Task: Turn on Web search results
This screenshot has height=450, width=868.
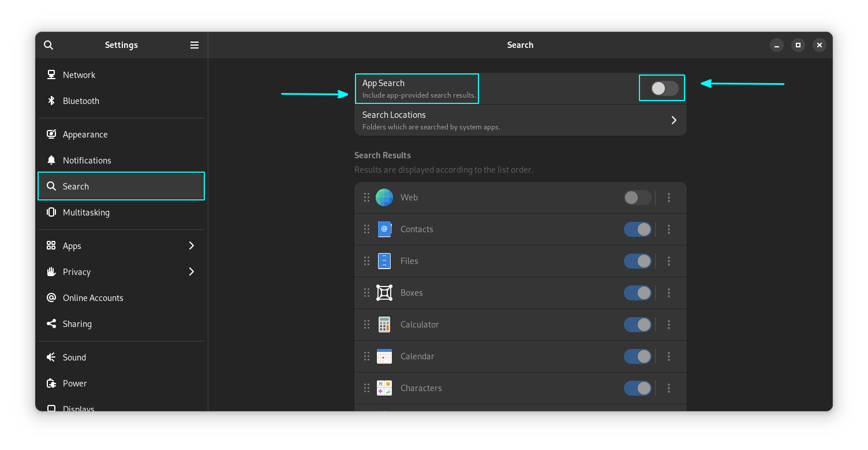Action: (x=637, y=198)
